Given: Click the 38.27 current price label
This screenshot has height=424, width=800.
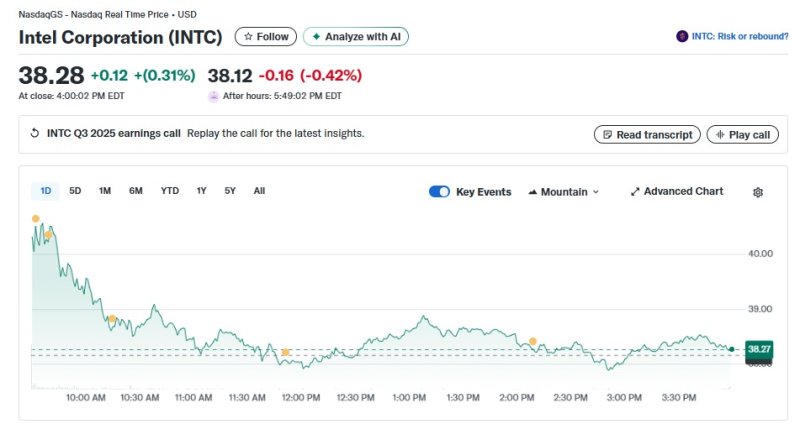Looking at the screenshot, I should click(x=760, y=348).
